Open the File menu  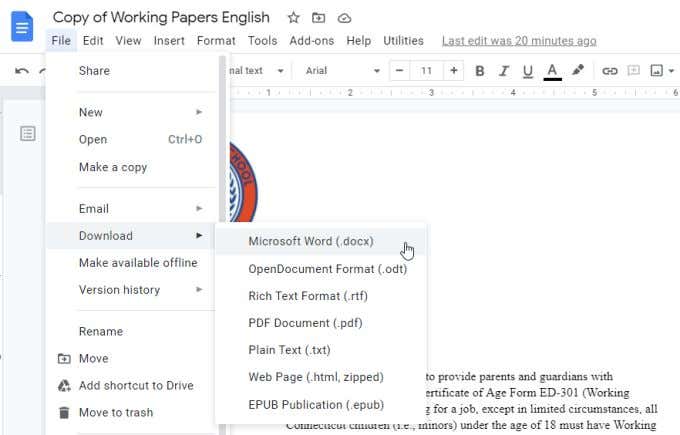[61, 40]
